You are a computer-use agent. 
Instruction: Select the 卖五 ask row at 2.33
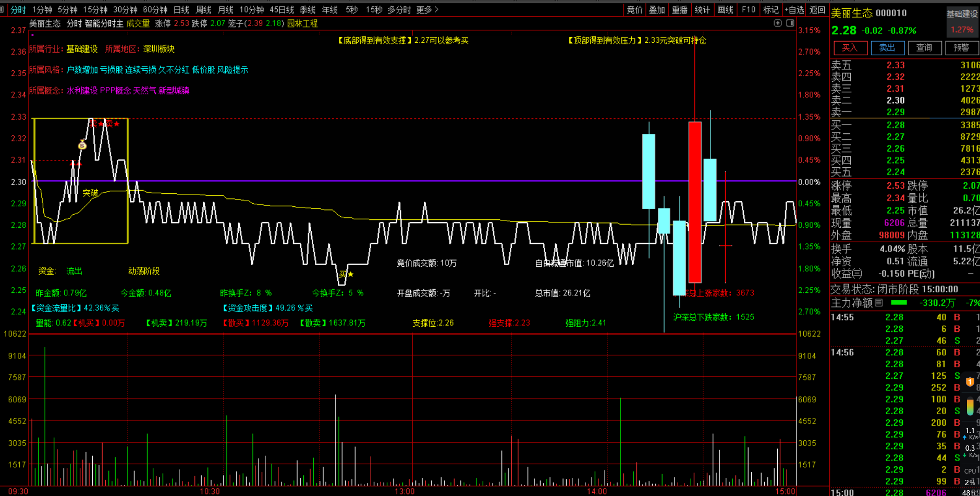(905, 65)
